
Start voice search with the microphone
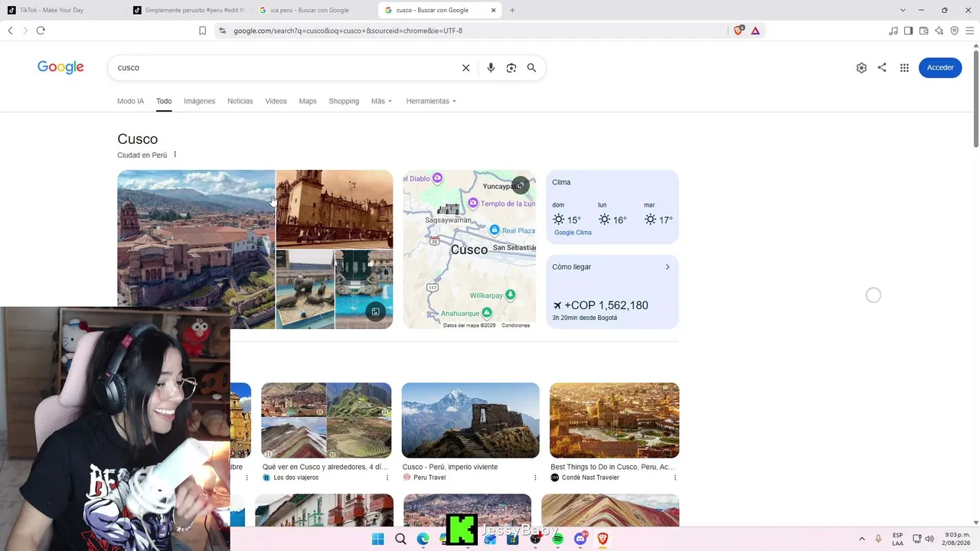[491, 68]
